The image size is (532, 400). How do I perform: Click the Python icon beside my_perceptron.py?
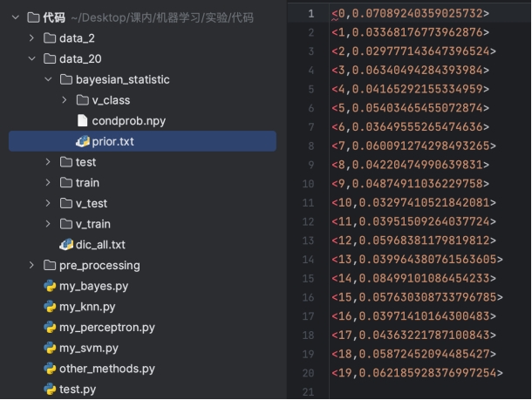pyautogui.click(x=50, y=328)
